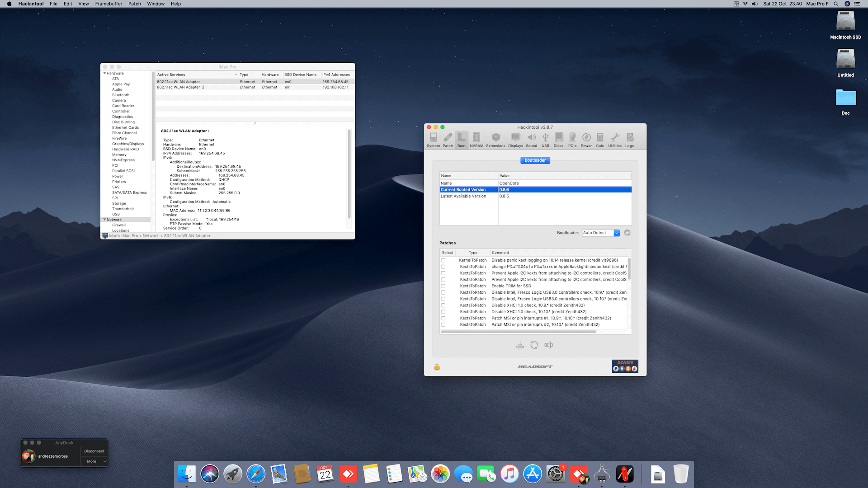Tick checkbox for Enable TRIM for SSD
This screenshot has height=488, width=868.
pyautogui.click(x=443, y=286)
